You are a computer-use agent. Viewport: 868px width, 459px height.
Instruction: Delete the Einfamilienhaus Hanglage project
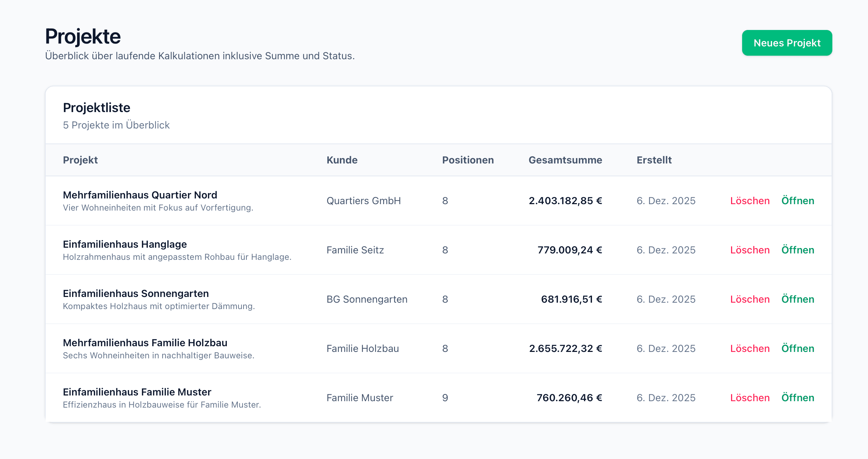click(750, 250)
